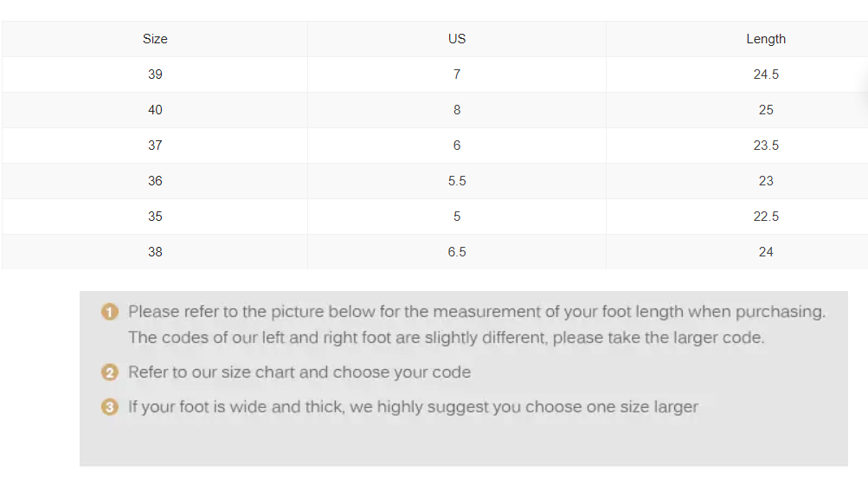Click the US column header
Viewport: 868px width, 479px height.
click(457, 39)
